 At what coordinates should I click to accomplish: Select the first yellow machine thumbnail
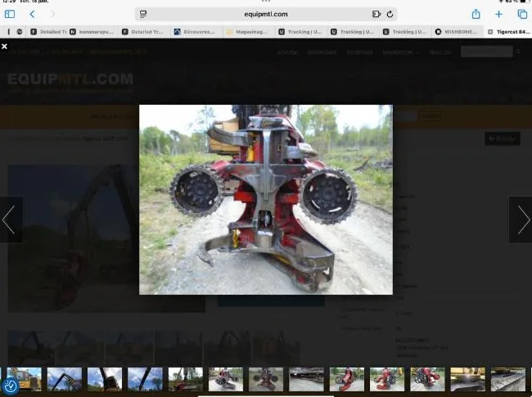24,379
